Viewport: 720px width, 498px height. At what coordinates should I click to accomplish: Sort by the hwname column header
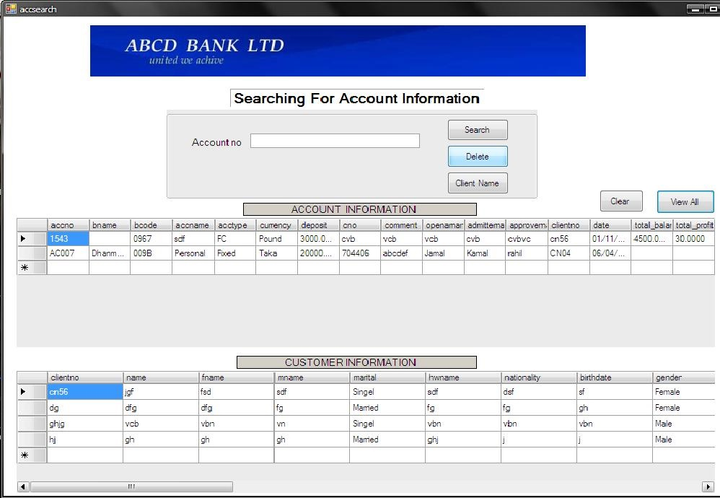pos(463,377)
